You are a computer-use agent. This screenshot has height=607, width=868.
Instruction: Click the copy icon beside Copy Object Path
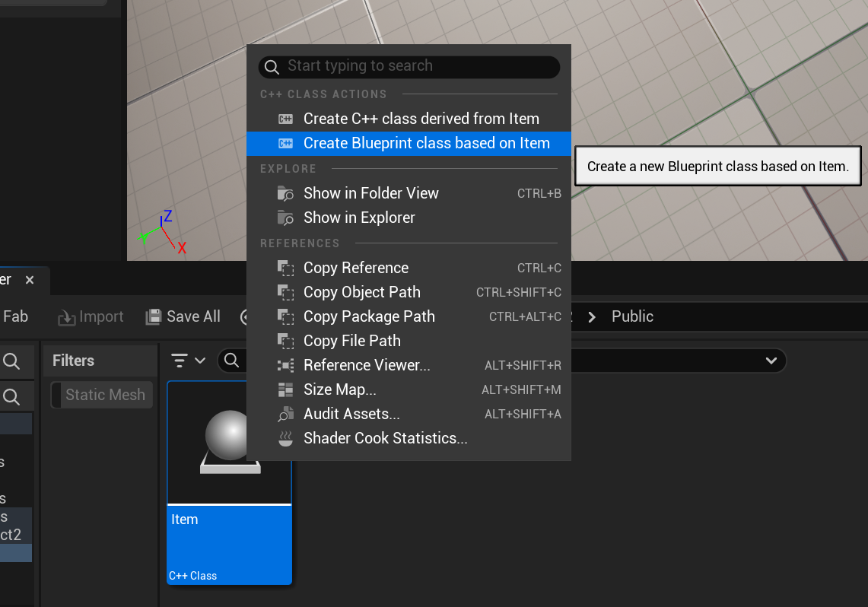click(x=285, y=292)
